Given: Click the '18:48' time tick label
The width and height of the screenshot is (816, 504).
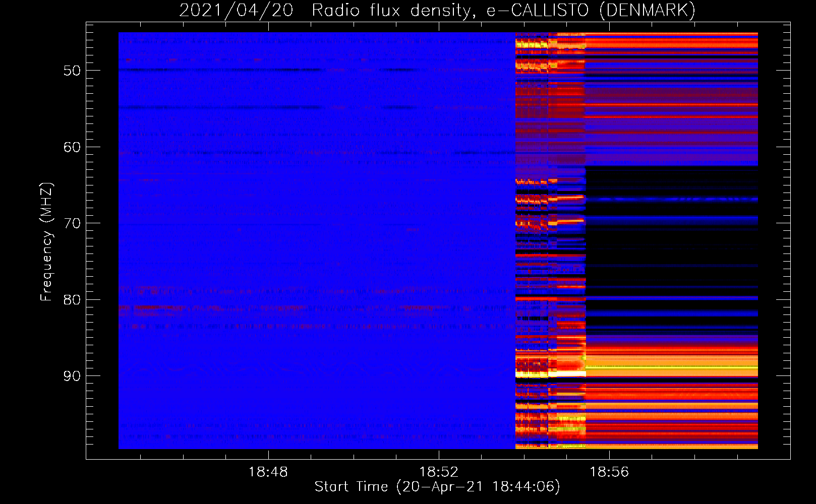Looking at the screenshot, I should (x=268, y=472).
